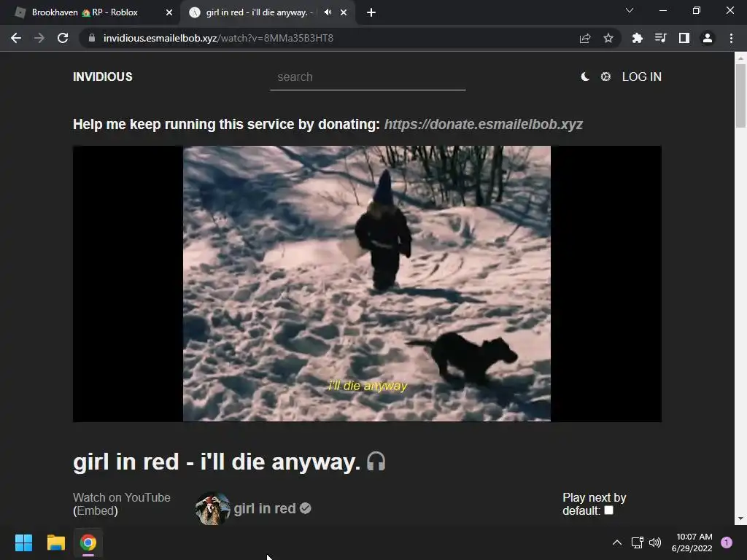Show hidden system tray icons

click(617, 542)
